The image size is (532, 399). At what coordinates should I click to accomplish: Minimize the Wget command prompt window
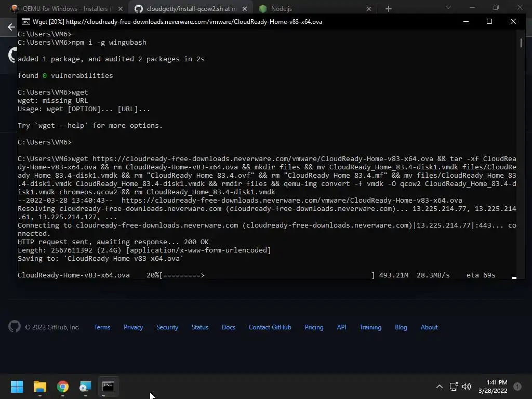pyautogui.click(x=466, y=21)
